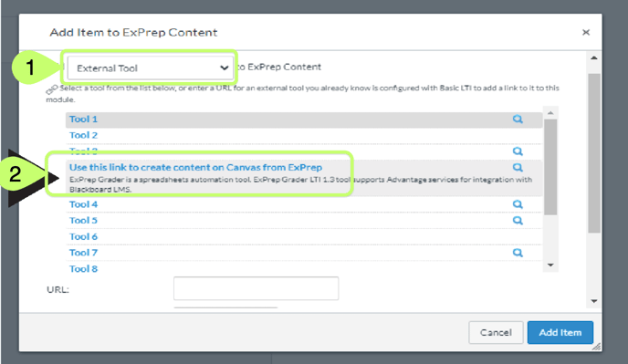
Task: Click the search icon for ExPrep link
Action: pos(518,167)
